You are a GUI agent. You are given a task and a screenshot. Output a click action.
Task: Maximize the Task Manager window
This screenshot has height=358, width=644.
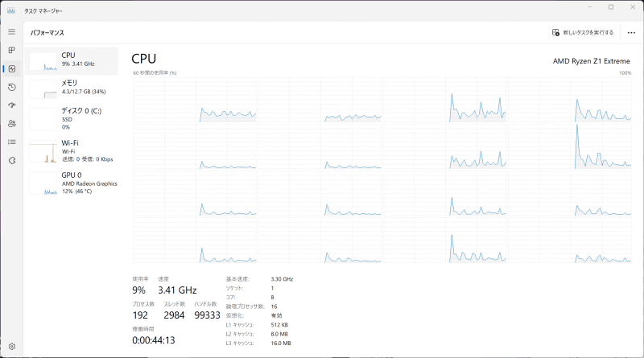(x=611, y=7)
